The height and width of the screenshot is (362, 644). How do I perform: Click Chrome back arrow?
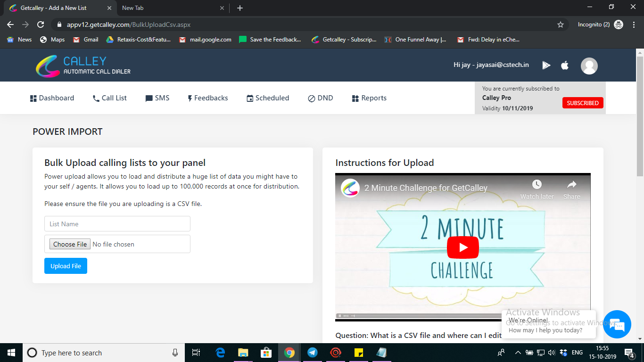point(10,25)
